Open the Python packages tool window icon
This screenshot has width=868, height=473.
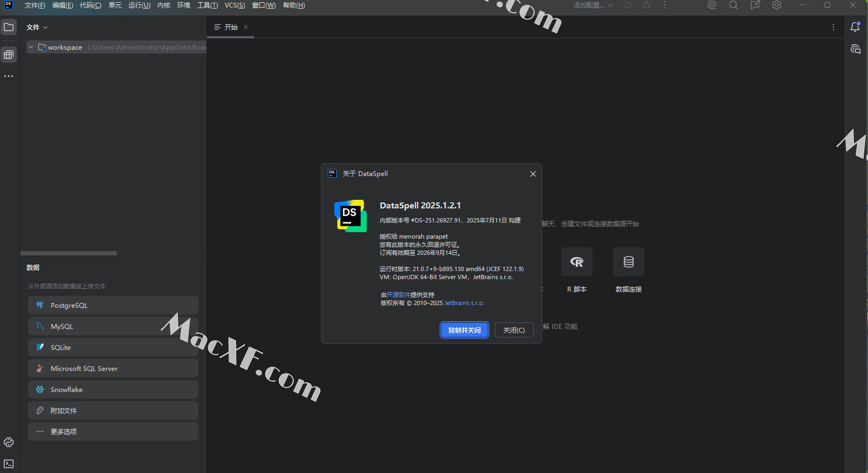(9, 442)
